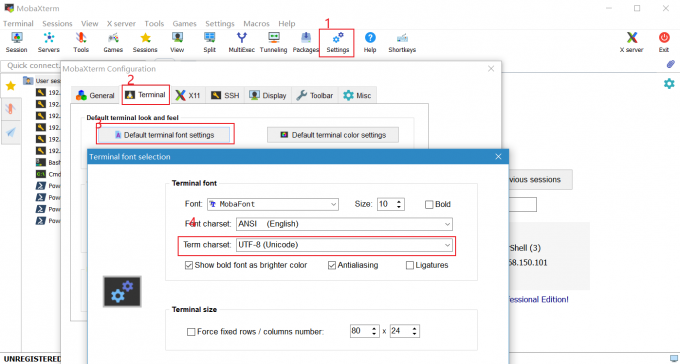Open the Games toolbar icon

113,43
